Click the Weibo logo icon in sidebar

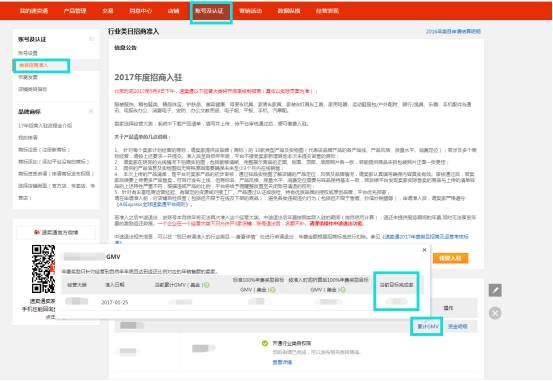pyautogui.click(x=36, y=232)
